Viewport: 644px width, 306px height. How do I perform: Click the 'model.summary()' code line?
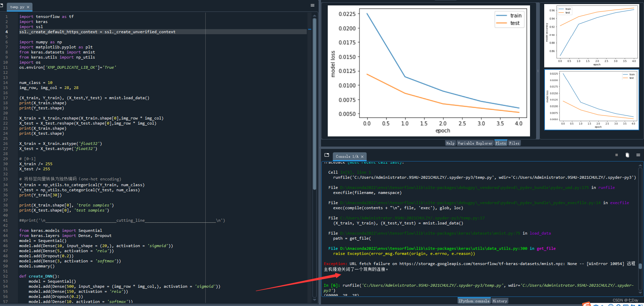(x=37, y=266)
